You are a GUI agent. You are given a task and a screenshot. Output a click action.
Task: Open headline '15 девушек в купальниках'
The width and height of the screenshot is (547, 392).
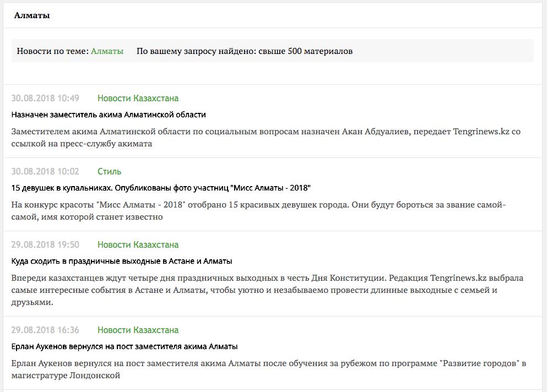[x=161, y=188]
